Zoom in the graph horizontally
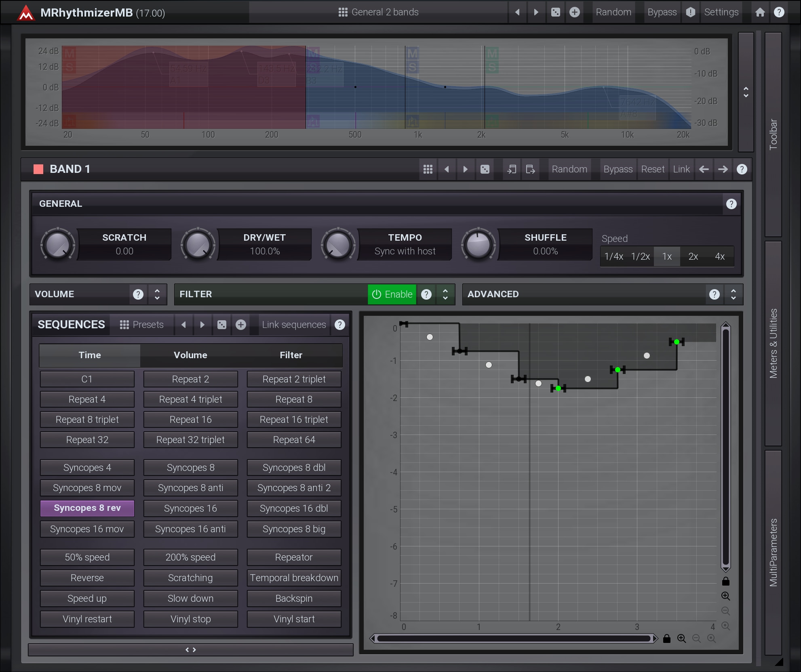The height and width of the screenshot is (672, 801). [x=681, y=638]
